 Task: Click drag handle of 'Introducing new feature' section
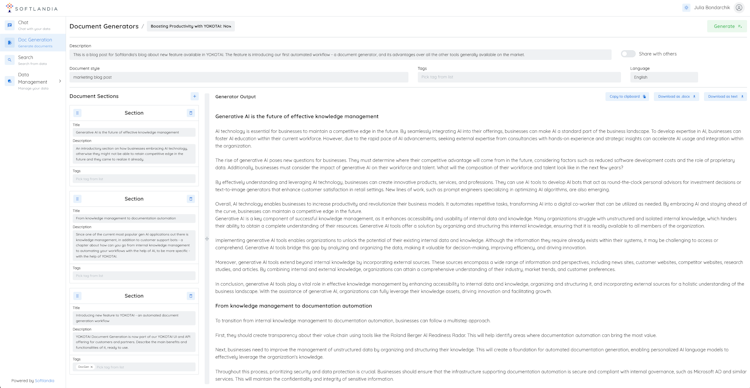click(x=77, y=296)
